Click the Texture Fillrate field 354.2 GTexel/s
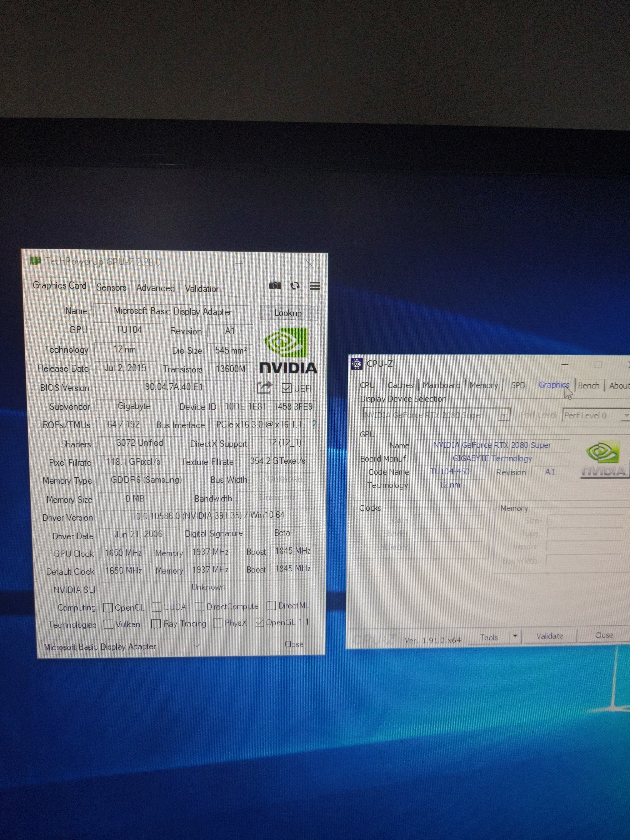This screenshot has height=840, width=630. 277,461
